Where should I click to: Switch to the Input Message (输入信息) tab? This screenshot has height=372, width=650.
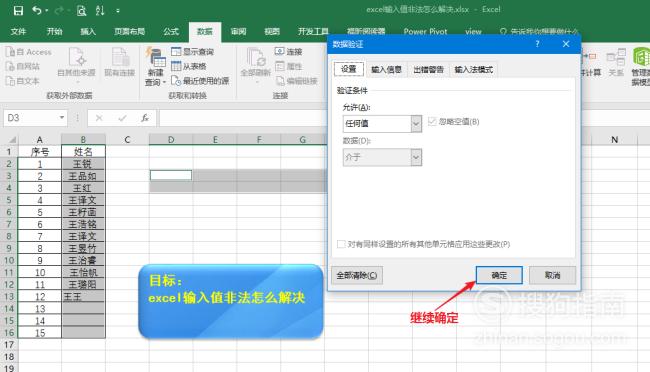click(386, 70)
